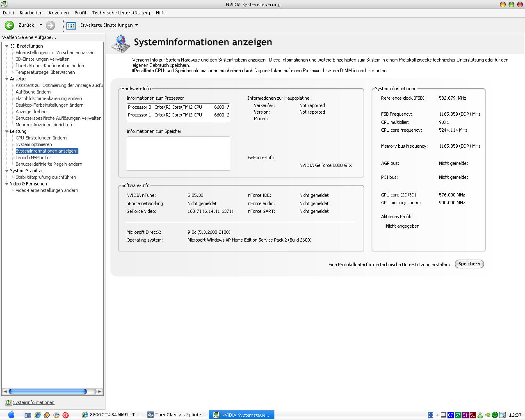Click the purple 51 temperature tray icon
525x420 pixels.
point(465,415)
